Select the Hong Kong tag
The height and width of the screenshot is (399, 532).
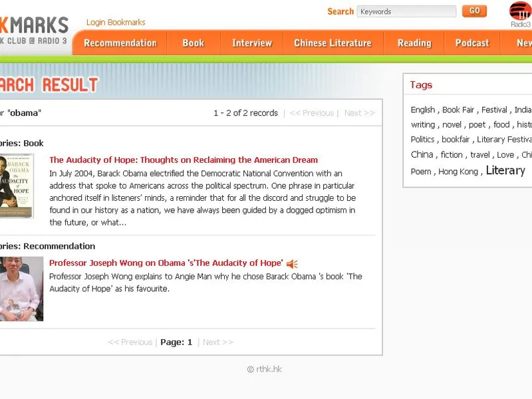(x=458, y=172)
